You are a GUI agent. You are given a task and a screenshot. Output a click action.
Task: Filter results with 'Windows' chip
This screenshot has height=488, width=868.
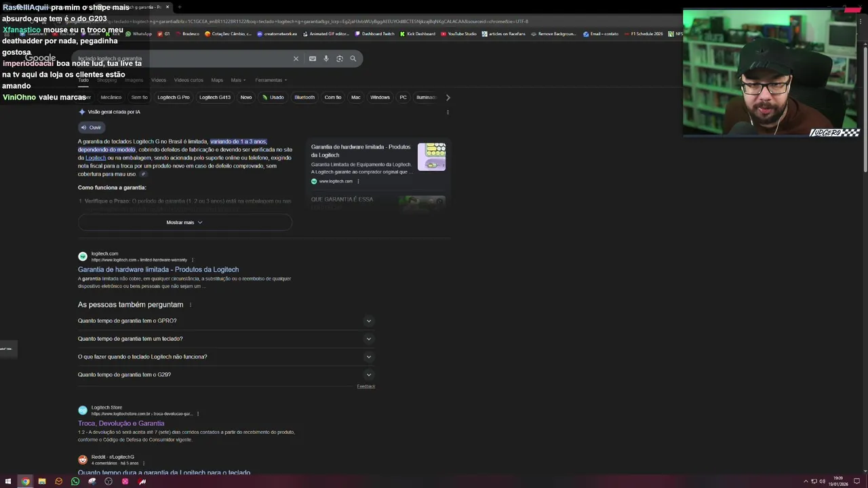(x=380, y=97)
